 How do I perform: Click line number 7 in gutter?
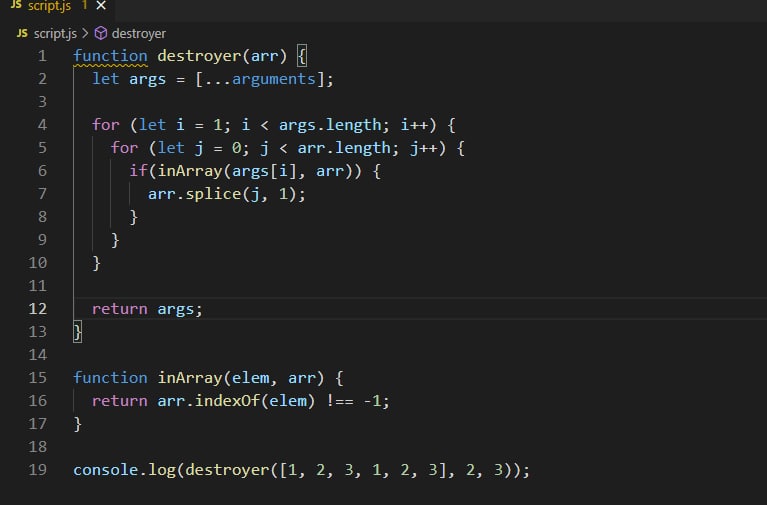click(x=43, y=194)
